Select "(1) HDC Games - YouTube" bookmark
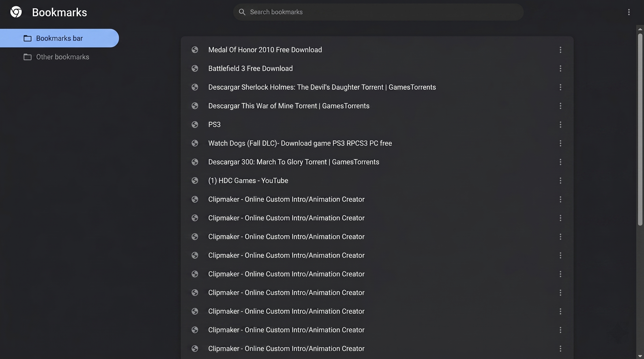The height and width of the screenshot is (359, 644). point(248,180)
